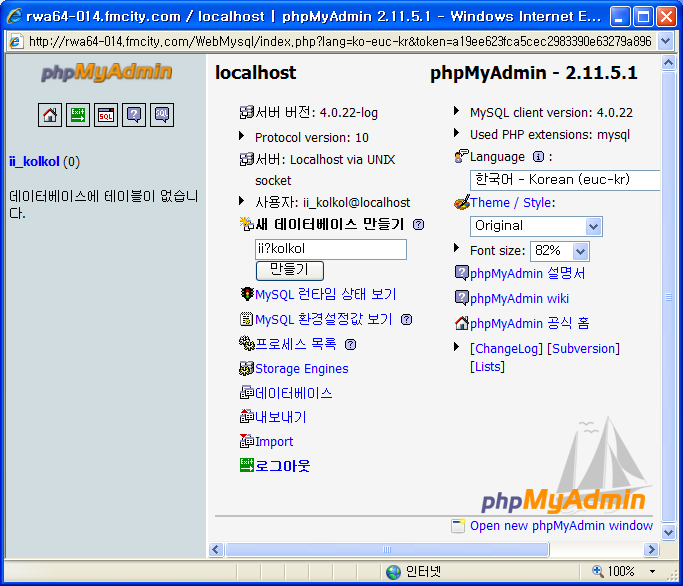Viewport: 683px width, 586px height.
Task: Click the horizontal scrollbar left arrow
Action: pos(216,549)
